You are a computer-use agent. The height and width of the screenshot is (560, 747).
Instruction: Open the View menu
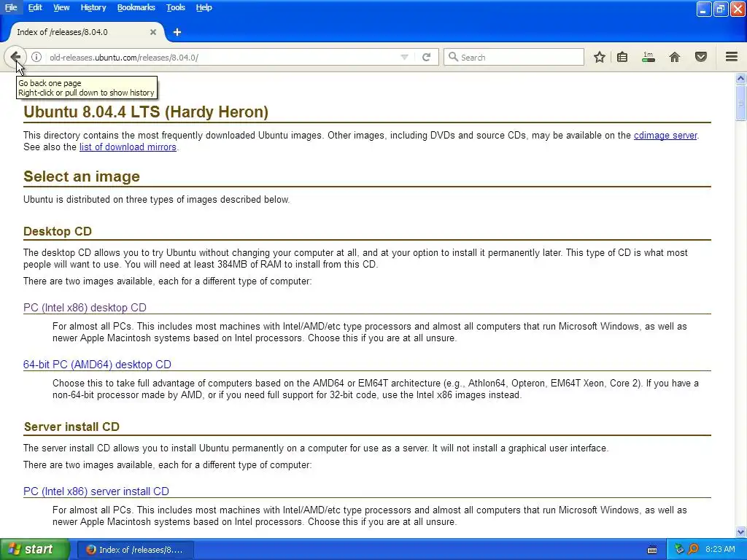click(61, 7)
